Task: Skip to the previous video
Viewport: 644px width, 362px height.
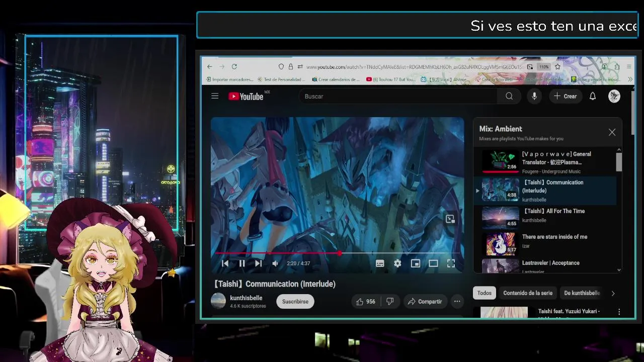Action: 225,263
